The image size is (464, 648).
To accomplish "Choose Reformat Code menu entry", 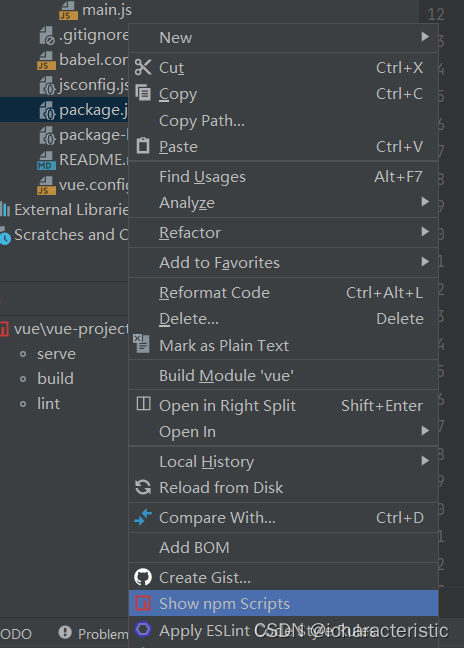I will point(283,293).
